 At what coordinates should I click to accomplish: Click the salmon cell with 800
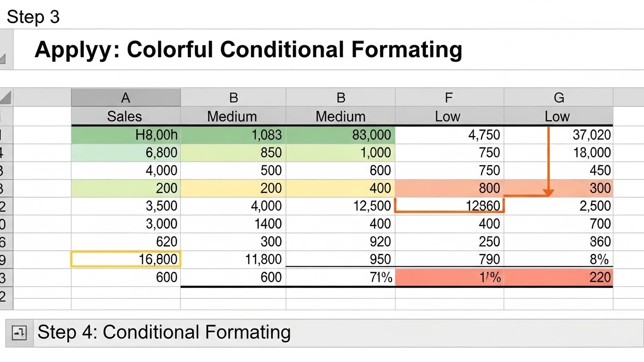(449, 188)
